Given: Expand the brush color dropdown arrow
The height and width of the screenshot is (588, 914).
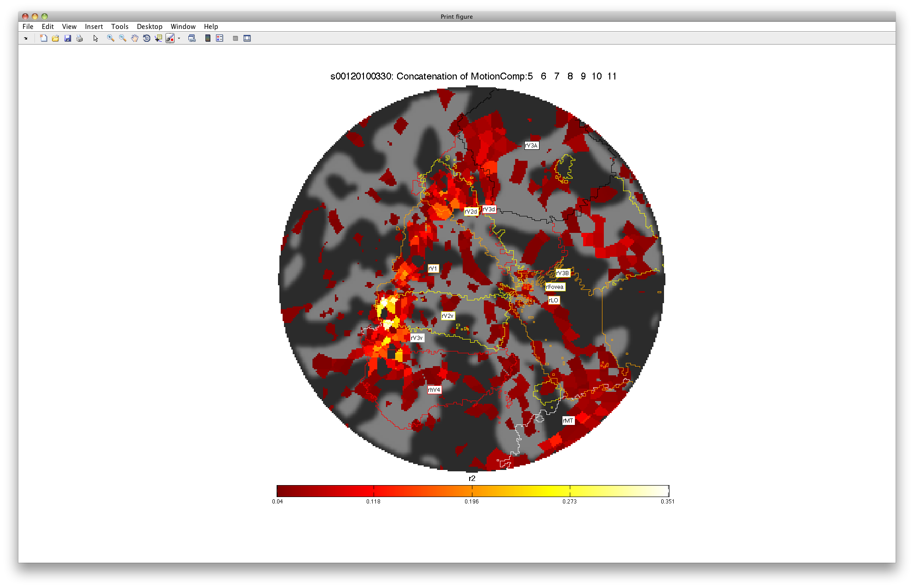Looking at the screenshot, I should click(x=179, y=38).
